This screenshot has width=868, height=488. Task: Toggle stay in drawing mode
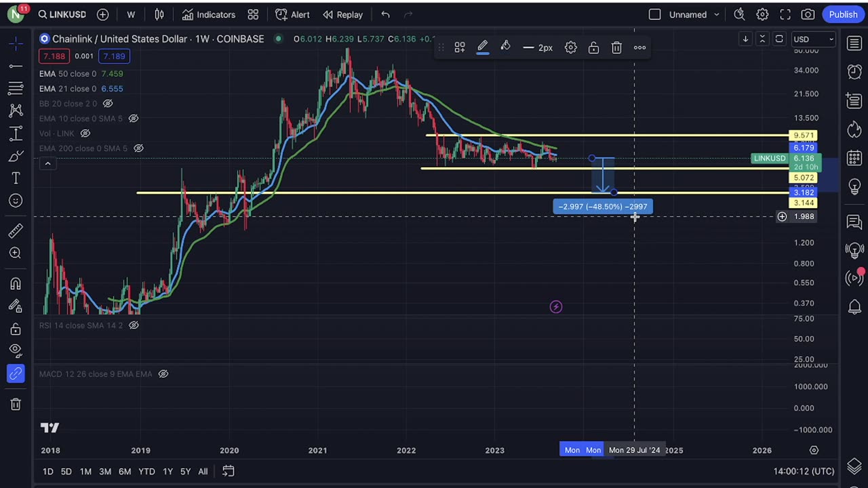pos(15,306)
